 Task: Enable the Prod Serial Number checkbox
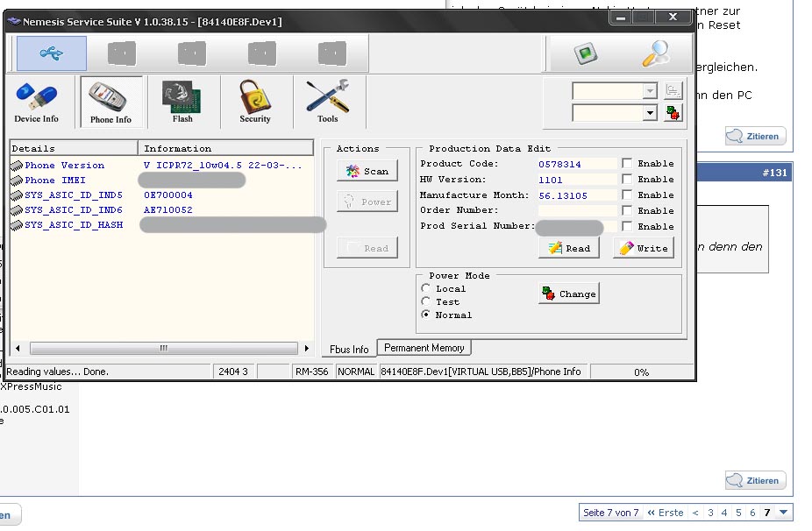(x=627, y=226)
